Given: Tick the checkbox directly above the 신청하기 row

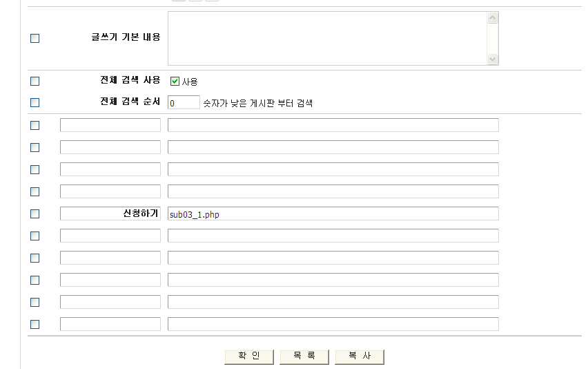Looking at the screenshot, I should (x=35, y=191).
